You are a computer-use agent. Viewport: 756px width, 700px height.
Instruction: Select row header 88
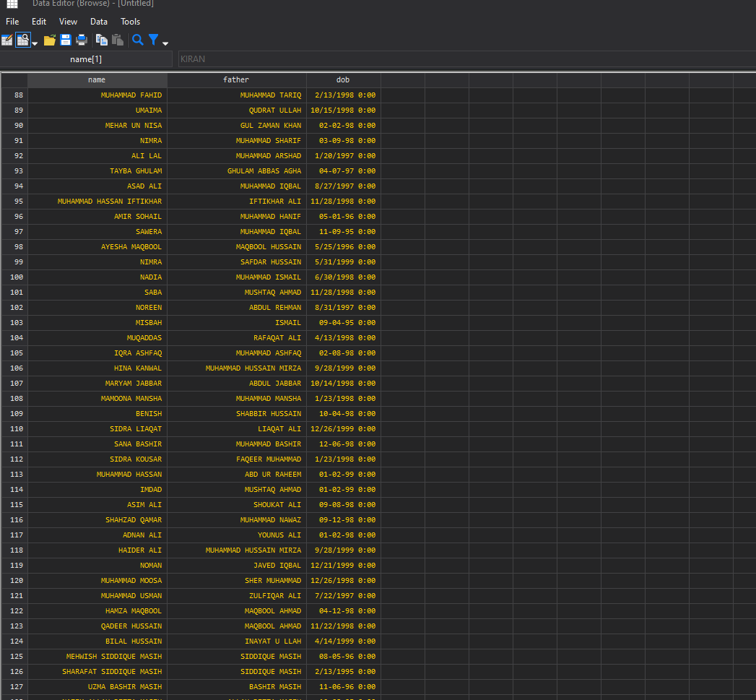tap(14, 95)
